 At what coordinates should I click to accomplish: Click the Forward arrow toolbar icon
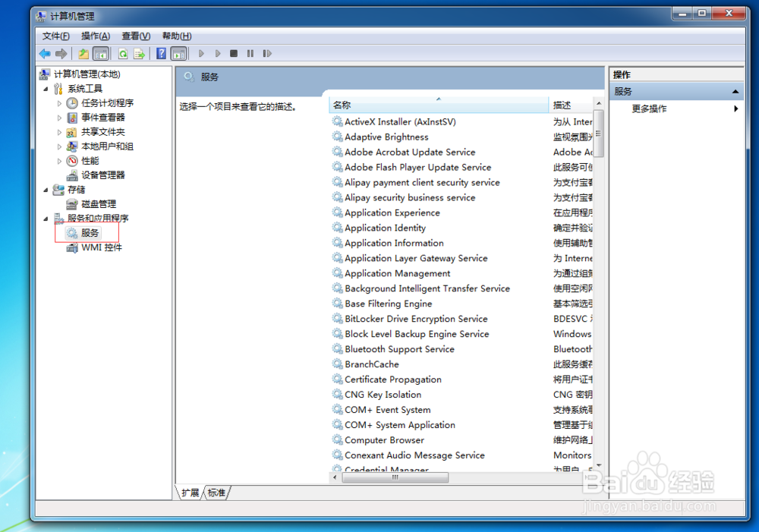click(61, 54)
